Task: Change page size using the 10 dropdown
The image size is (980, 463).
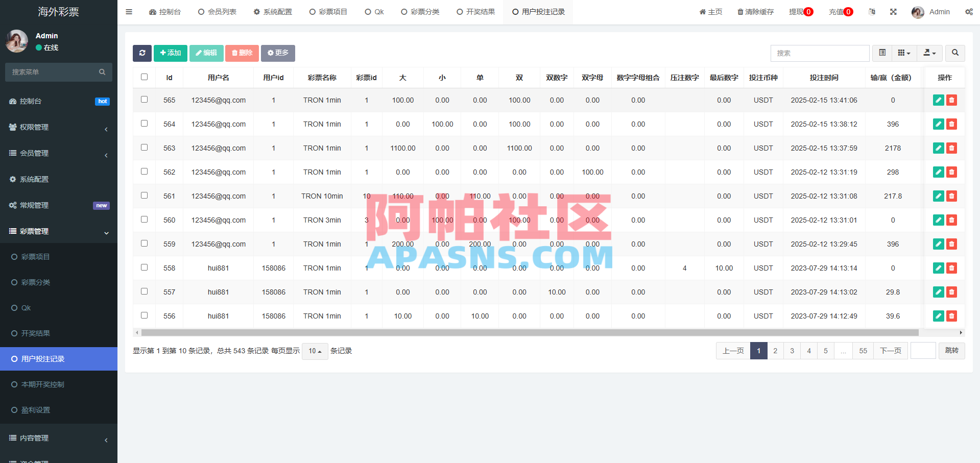Action: [x=315, y=351]
